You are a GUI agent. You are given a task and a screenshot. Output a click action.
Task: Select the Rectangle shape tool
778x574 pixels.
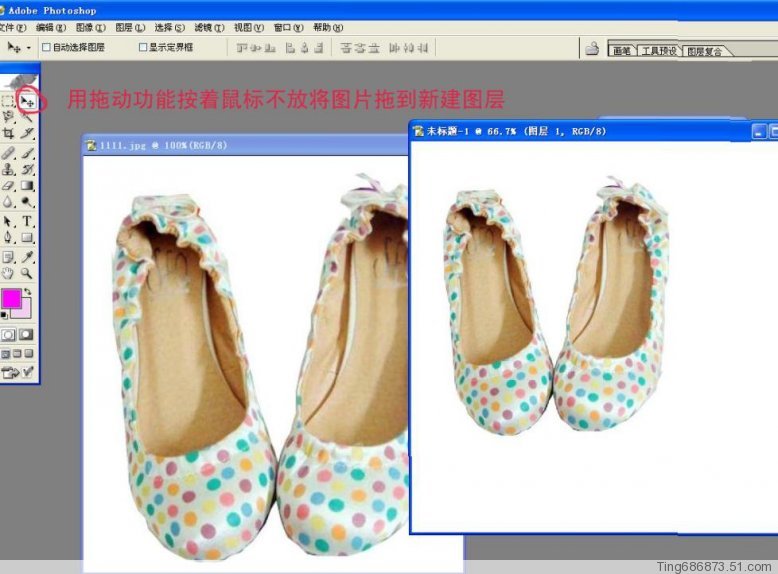[x=27, y=238]
